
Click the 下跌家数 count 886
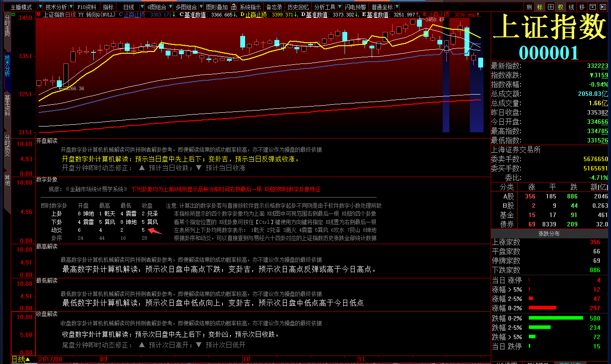coord(595,270)
